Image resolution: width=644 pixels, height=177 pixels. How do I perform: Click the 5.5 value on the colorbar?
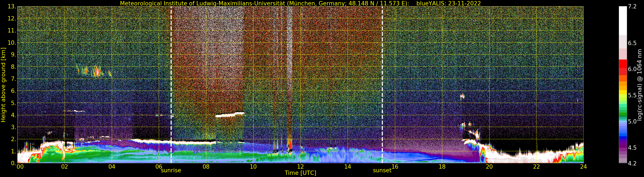point(632,95)
